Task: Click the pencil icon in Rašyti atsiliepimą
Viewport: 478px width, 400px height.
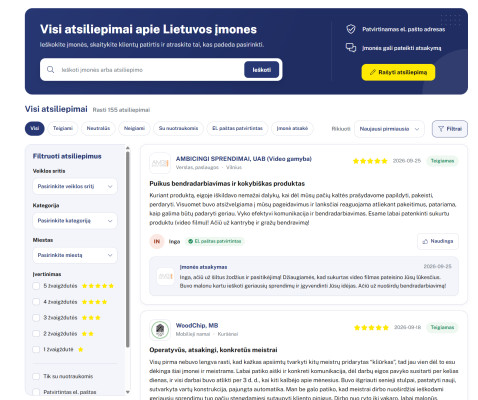Action: 373,72
